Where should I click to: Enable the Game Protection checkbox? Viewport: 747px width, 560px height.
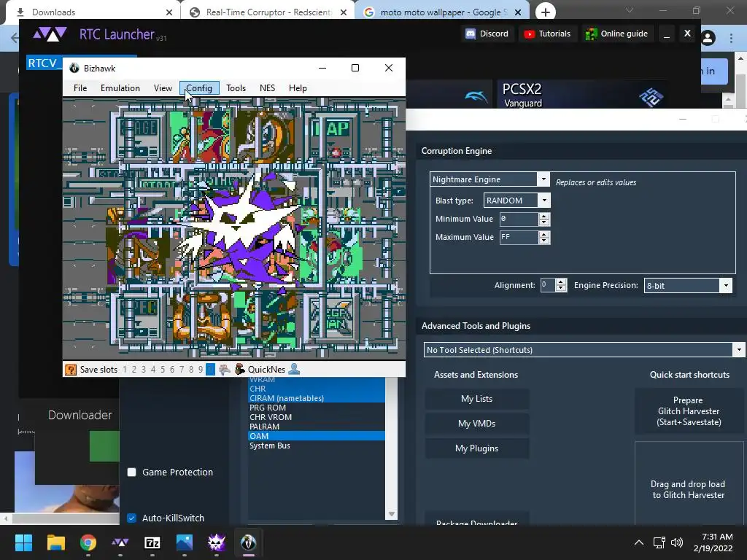[132, 472]
